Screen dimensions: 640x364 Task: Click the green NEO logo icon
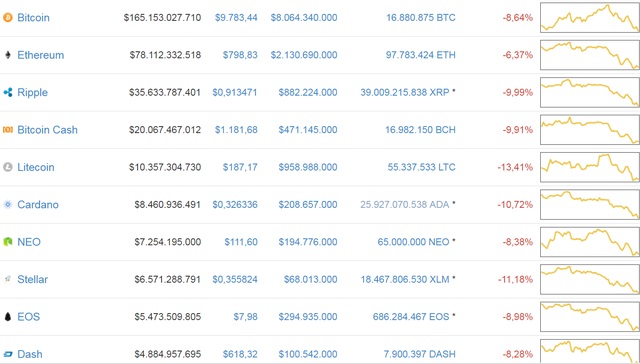pyautogui.click(x=8, y=242)
